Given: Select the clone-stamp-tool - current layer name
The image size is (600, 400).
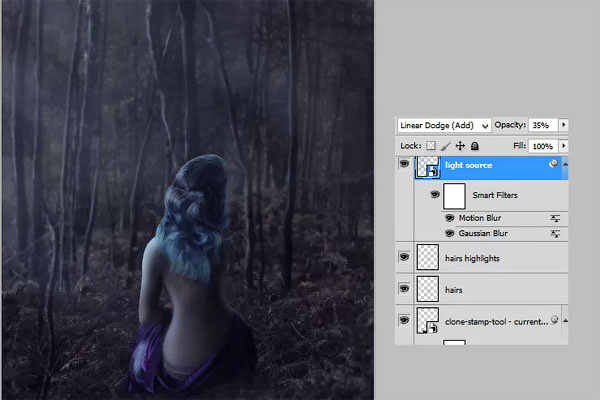Looking at the screenshot, I should click(x=496, y=322).
